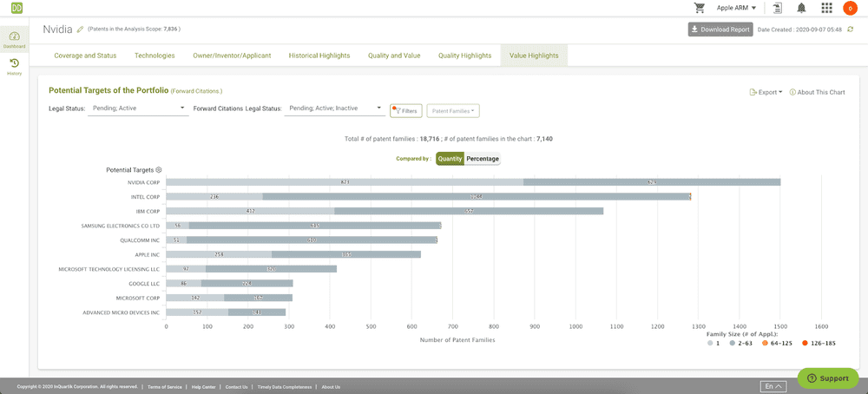Screen dimensions: 868x394
Task: Click GOOGLE LLC bar segment showing 86
Action: pos(184,283)
